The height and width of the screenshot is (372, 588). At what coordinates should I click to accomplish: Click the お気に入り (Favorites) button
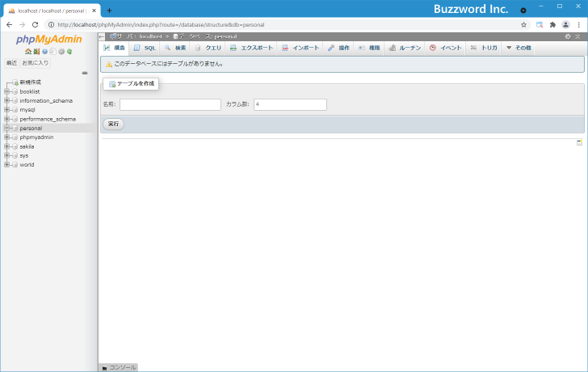click(x=35, y=63)
